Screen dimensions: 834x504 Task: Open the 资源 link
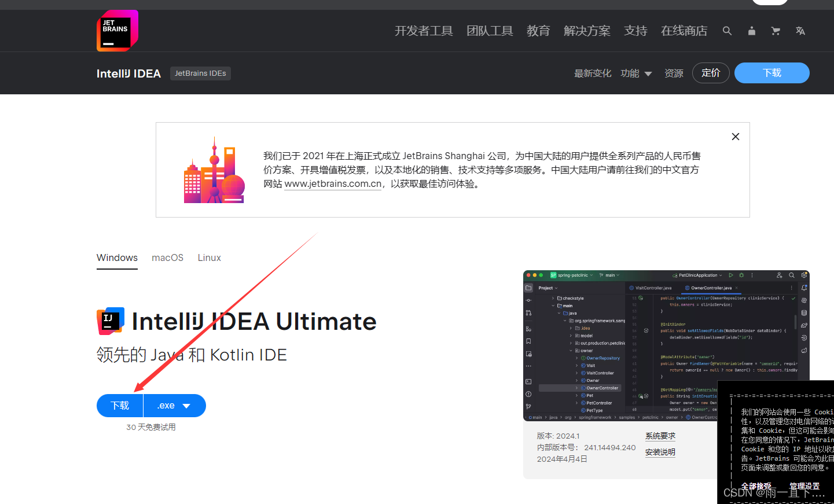[674, 73]
